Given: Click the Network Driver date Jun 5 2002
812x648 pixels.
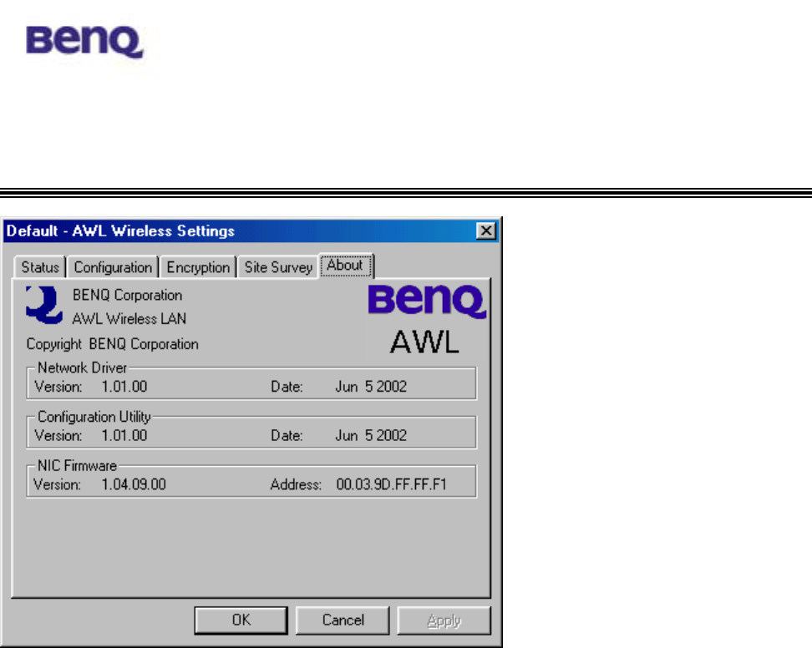Looking at the screenshot, I should (371, 387).
